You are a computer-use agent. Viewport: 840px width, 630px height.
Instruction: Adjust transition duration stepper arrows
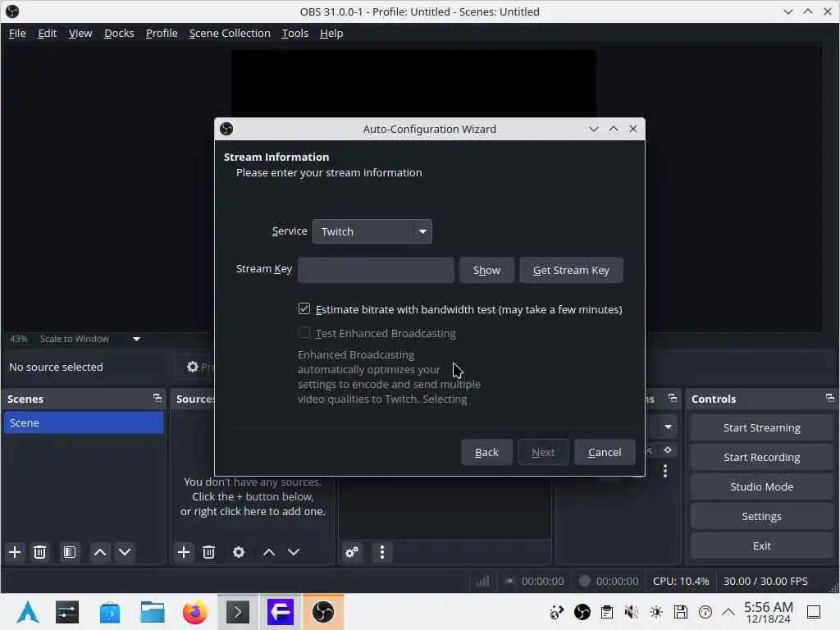[x=668, y=450]
